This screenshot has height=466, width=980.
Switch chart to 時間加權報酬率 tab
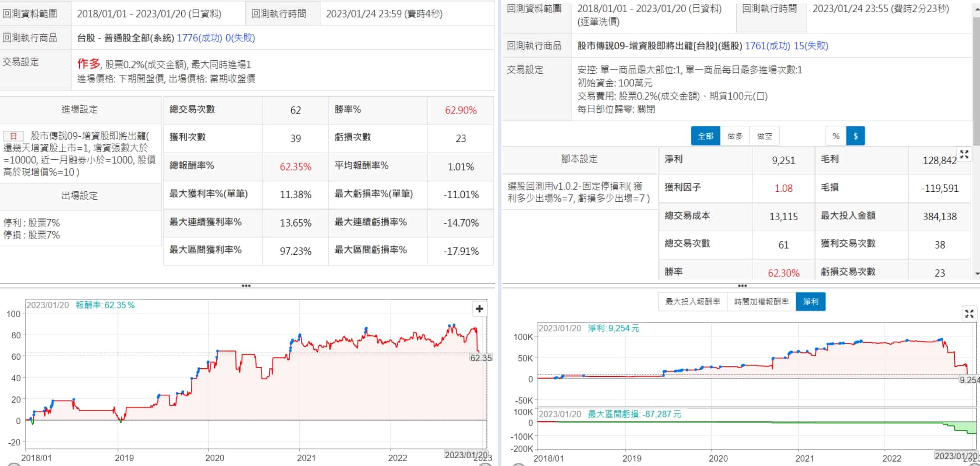click(x=761, y=302)
